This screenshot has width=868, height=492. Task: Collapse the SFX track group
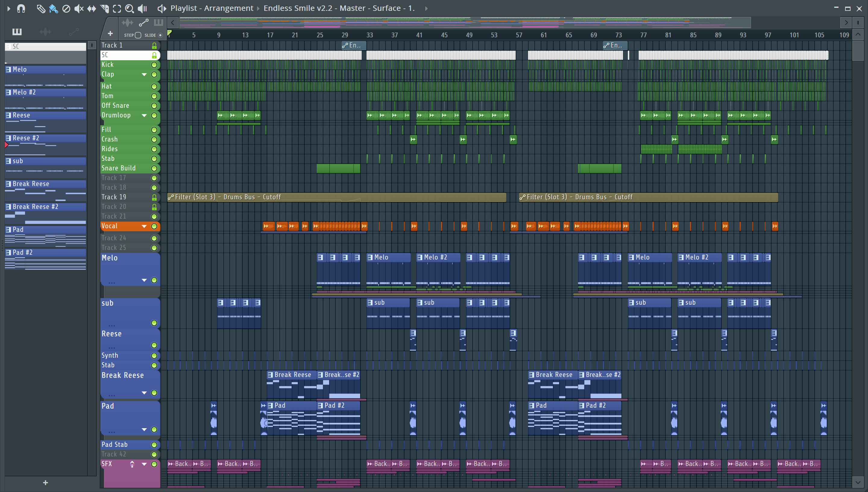pyautogui.click(x=144, y=464)
